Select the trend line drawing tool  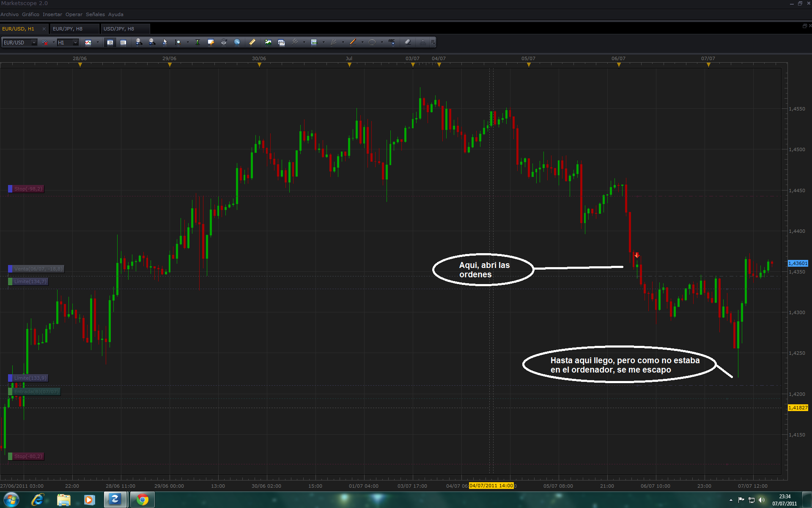tap(353, 42)
